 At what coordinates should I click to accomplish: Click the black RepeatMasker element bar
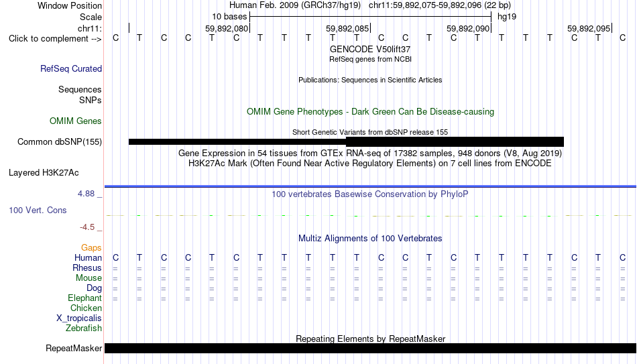[371, 348]
